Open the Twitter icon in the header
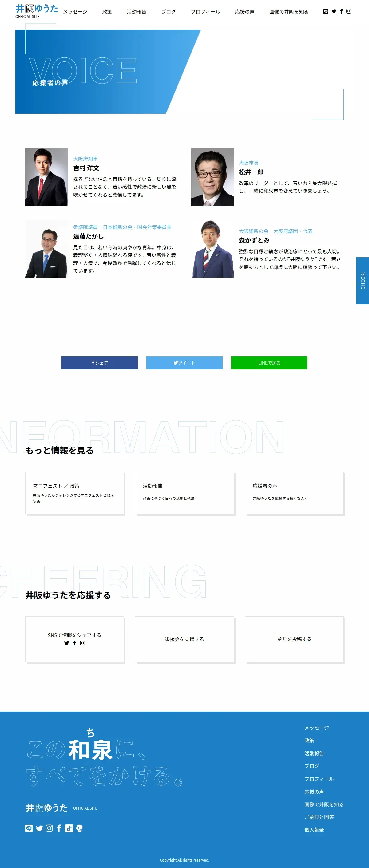369x868 pixels. [334, 11]
